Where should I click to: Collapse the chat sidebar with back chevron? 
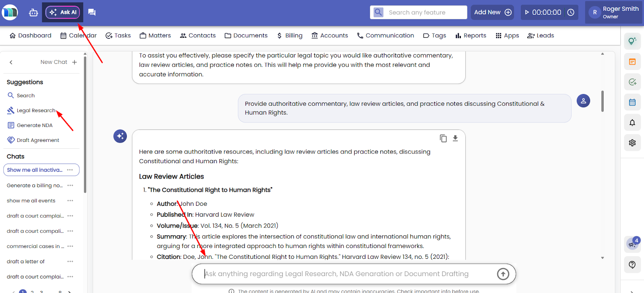click(11, 62)
